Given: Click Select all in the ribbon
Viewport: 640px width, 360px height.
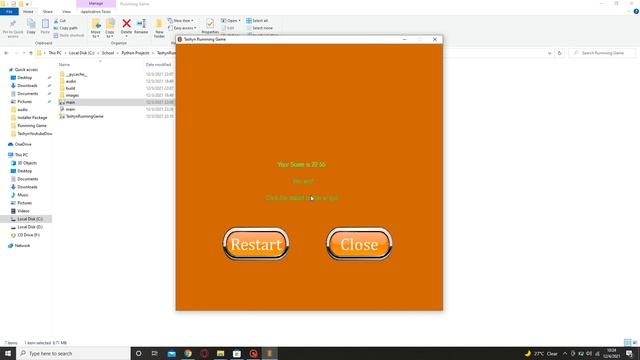Looking at the screenshot, I should (x=257, y=21).
